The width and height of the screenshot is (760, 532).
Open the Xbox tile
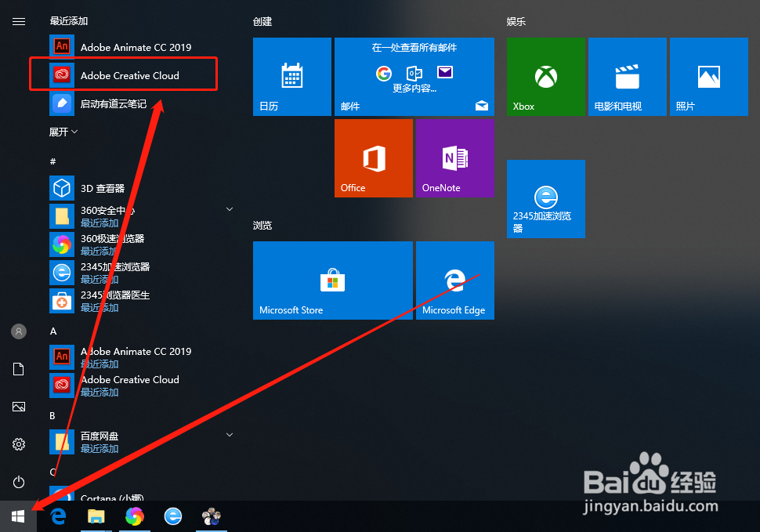click(x=546, y=77)
